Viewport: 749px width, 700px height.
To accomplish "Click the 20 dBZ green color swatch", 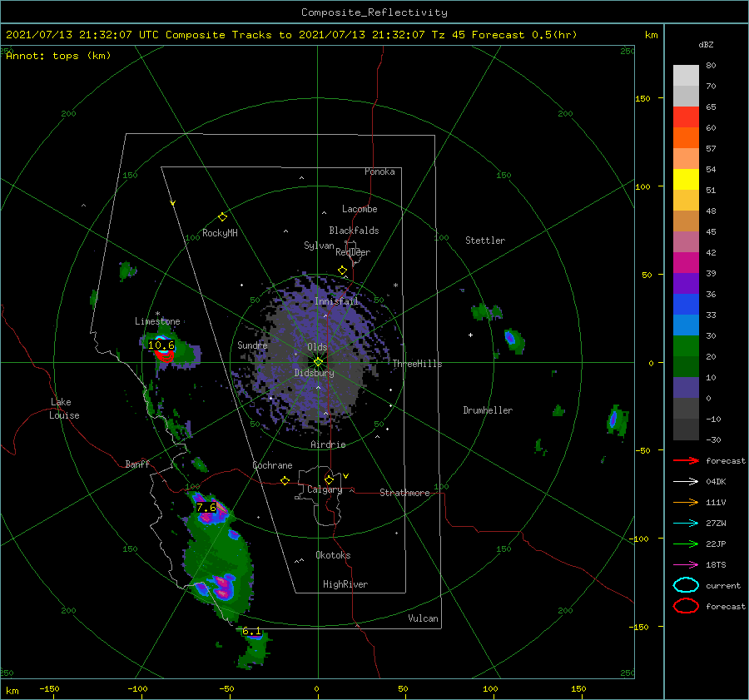I will [x=686, y=346].
